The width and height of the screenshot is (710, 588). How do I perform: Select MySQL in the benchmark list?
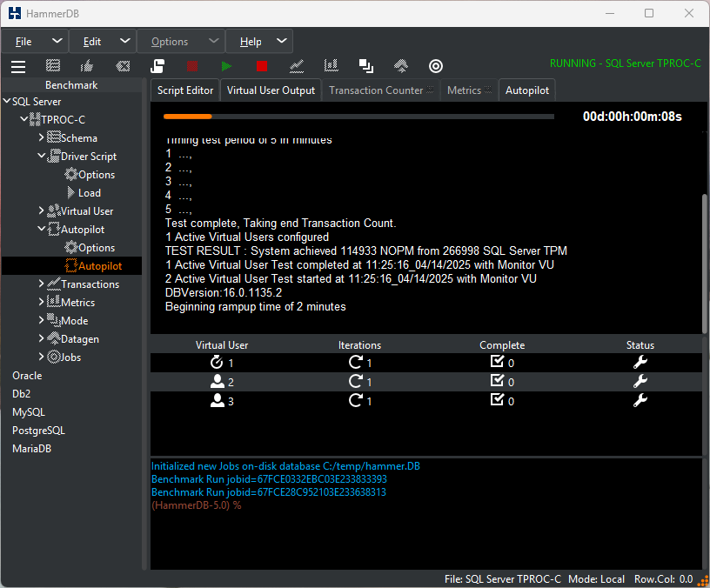(29, 412)
